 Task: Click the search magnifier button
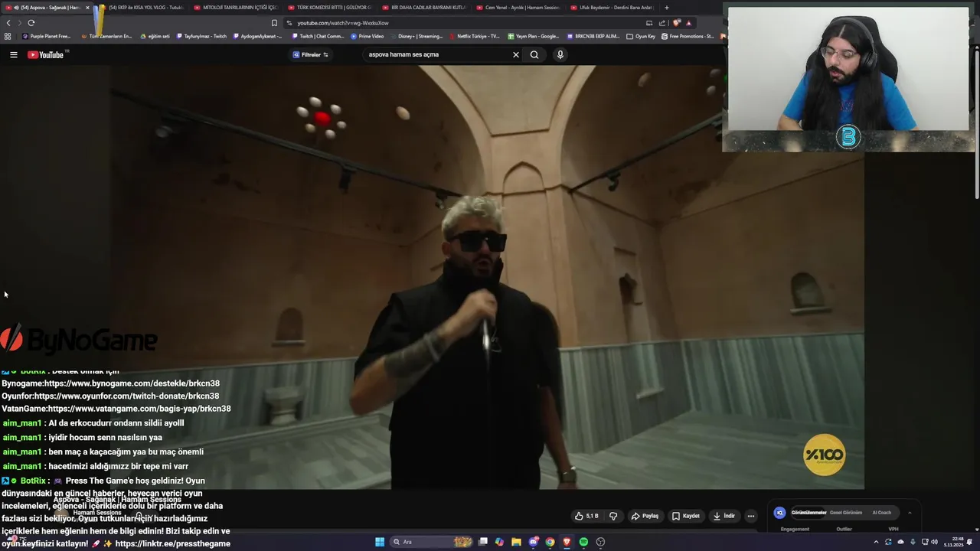[x=534, y=54]
